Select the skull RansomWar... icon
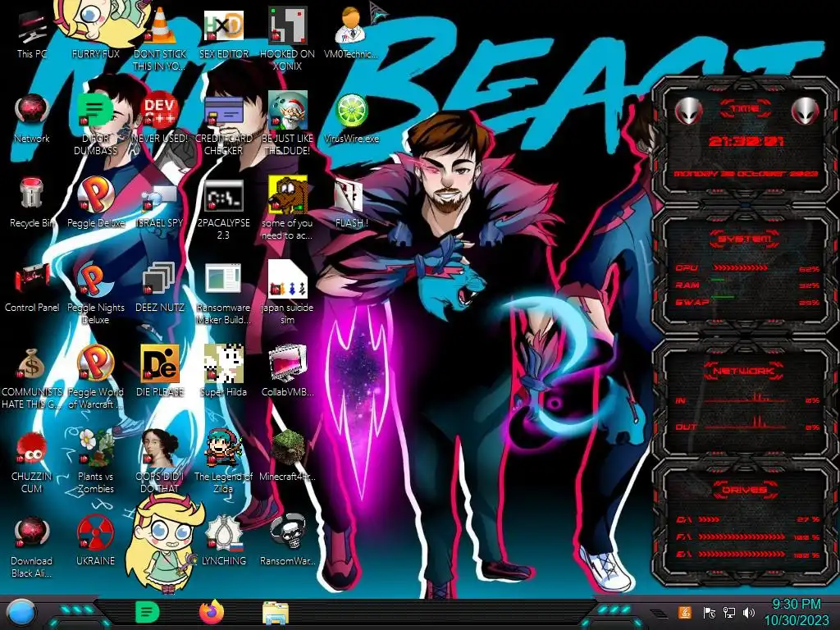840x630 pixels. click(x=287, y=540)
